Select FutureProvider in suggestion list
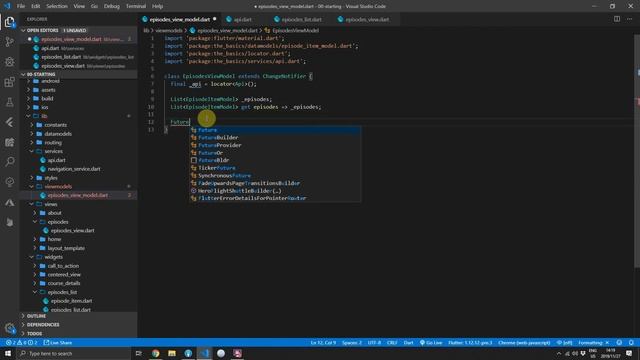Image resolution: width=640 pixels, height=360 pixels. pyautogui.click(x=275, y=145)
